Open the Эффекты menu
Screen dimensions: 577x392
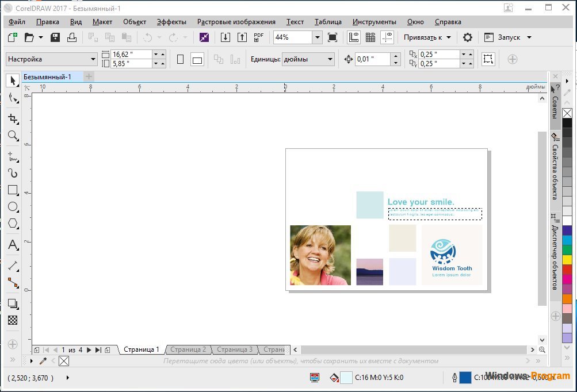(171, 22)
